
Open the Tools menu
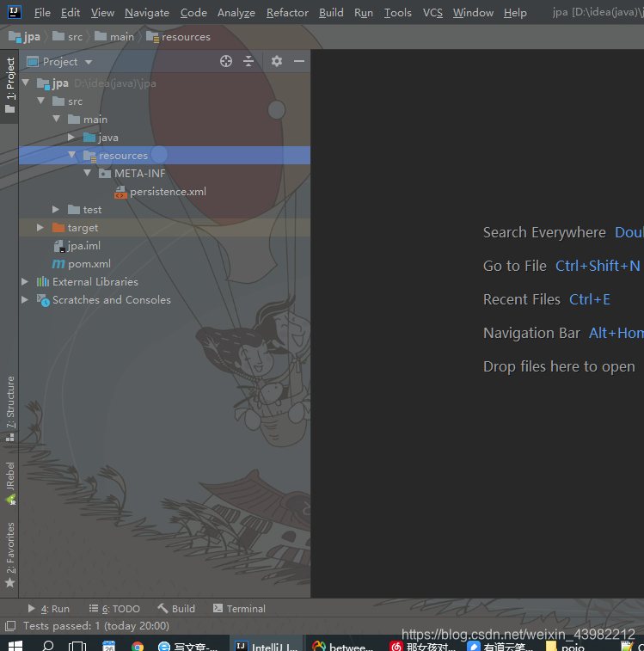(397, 13)
